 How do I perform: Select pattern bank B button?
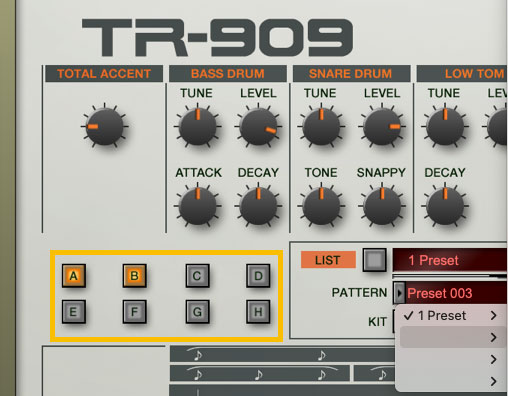click(x=134, y=276)
